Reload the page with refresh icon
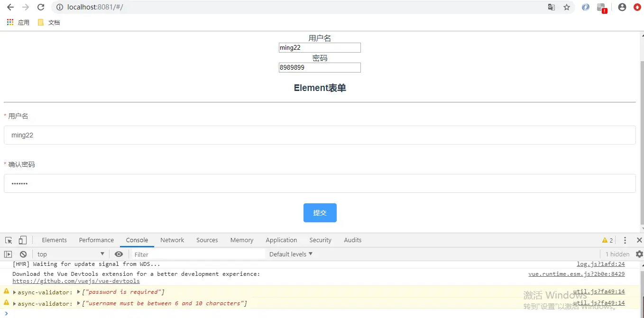 tap(41, 7)
